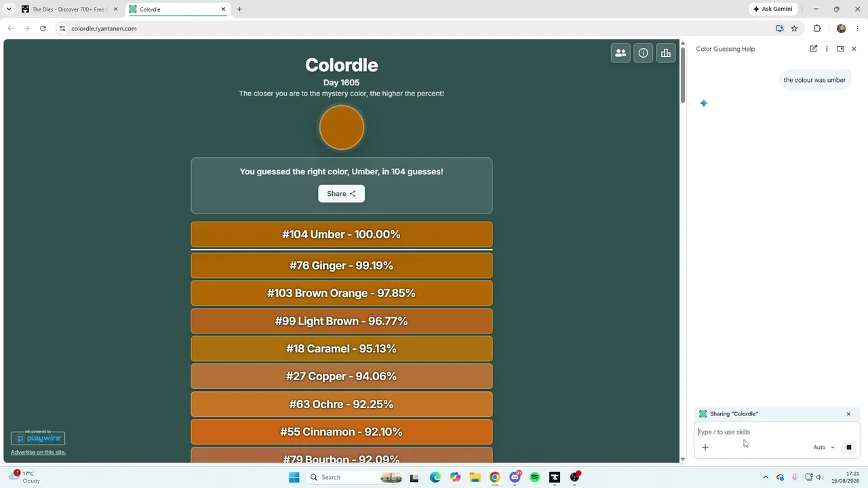This screenshot has width=868, height=488.
Task: Show hidden system tray icons
Action: tap(766, 477)
